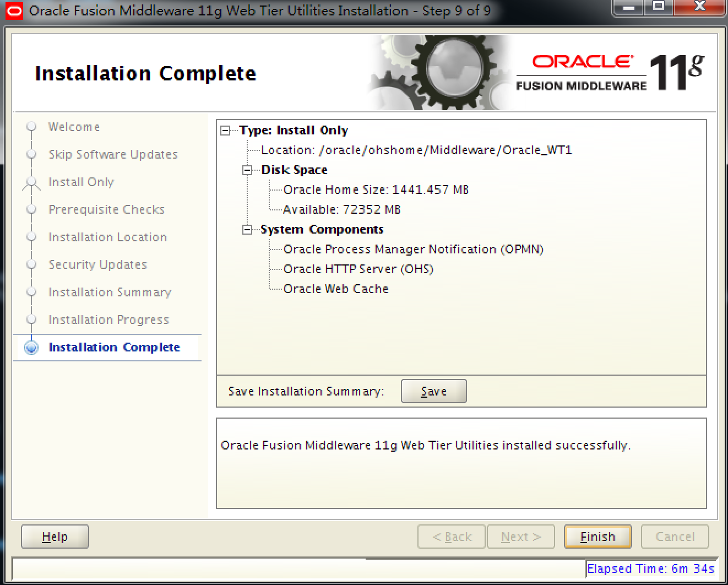728x585 pixels.
Task: Collapse the Disk Space tree node
Action: 247,170
